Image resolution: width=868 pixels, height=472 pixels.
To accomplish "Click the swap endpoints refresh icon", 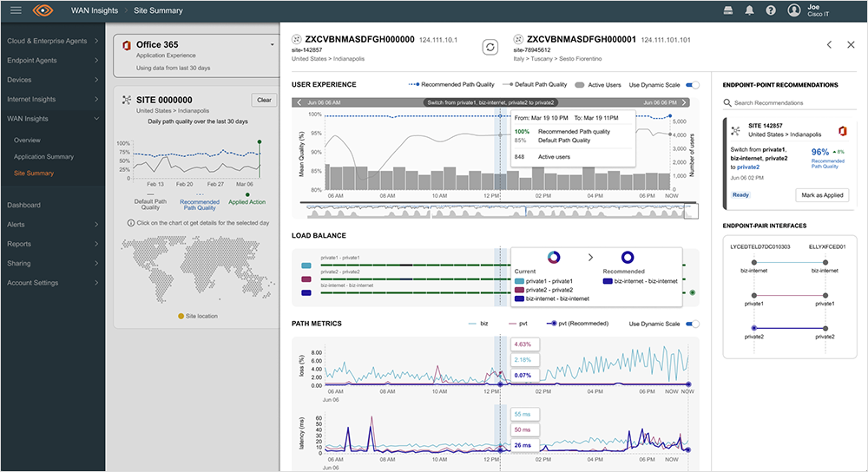I will [490, 47].
